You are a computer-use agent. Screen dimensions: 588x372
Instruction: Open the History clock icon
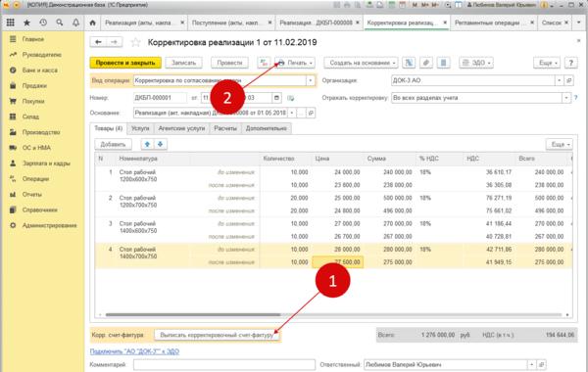[x=43, y=23]
